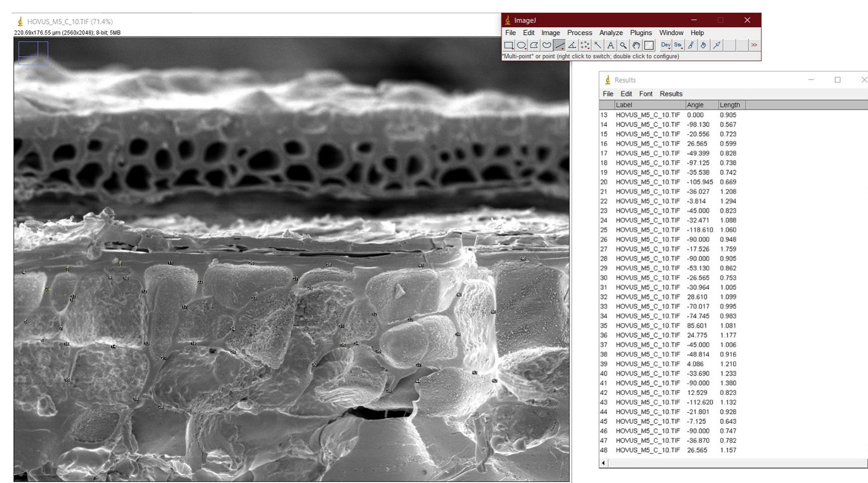Click the Angle column header
The width and height of the screenshot is (868, 483).
(702, 105)
